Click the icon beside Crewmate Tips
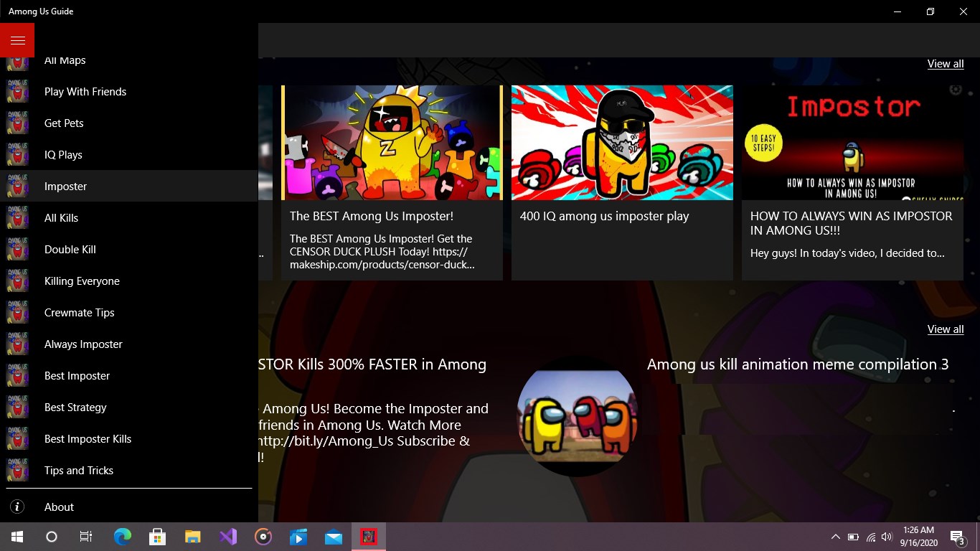 (17, 313)
